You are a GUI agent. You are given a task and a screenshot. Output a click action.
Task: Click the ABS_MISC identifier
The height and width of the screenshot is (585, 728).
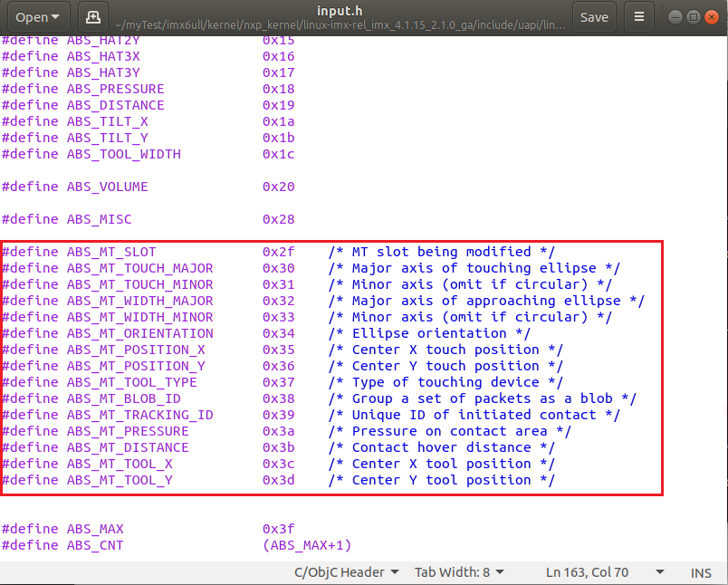pyautogui.click(x=99, y=219)
